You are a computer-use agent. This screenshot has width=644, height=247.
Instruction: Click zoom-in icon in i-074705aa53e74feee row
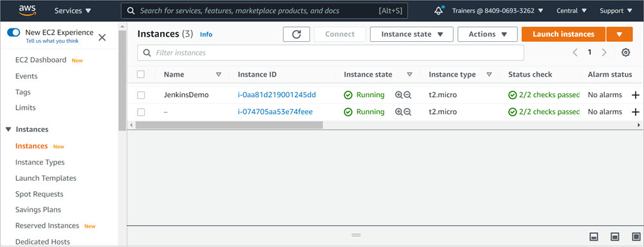[x=398, y=112]
